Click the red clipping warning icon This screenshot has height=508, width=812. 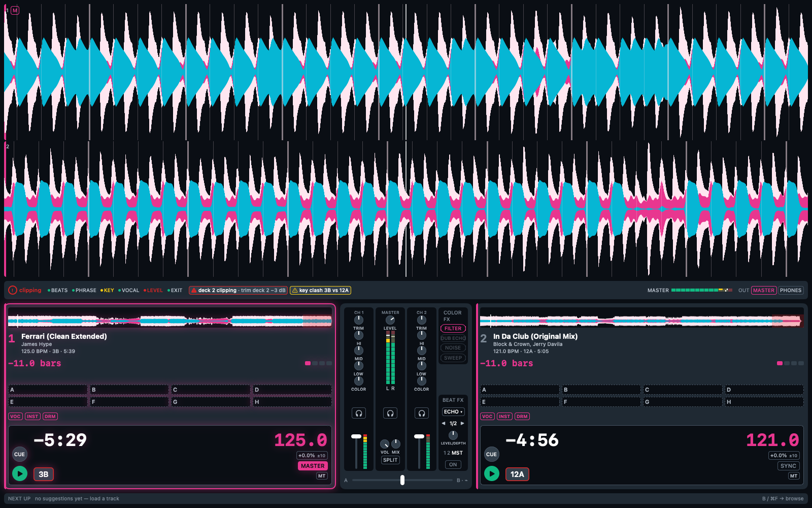(13, 290)
